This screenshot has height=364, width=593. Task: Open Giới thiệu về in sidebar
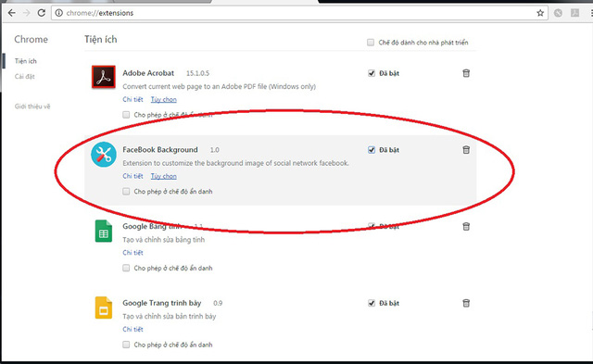[32, 107]
